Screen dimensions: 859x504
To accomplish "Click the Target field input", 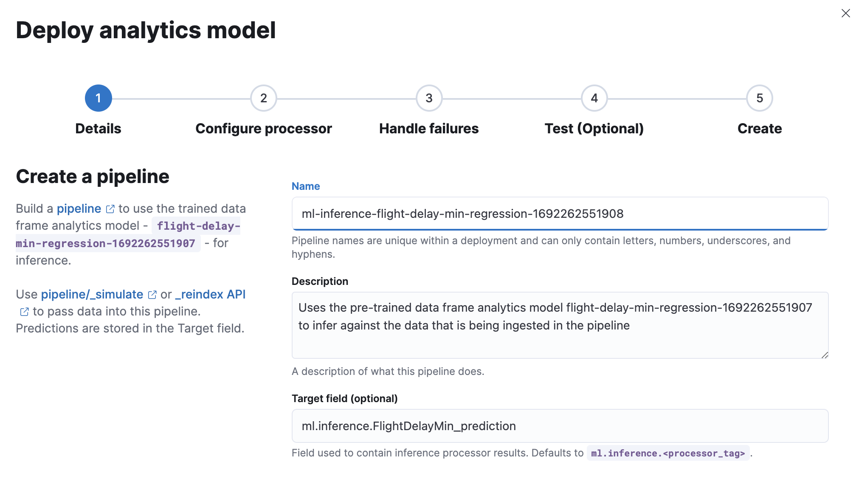I will coord(560,426).
